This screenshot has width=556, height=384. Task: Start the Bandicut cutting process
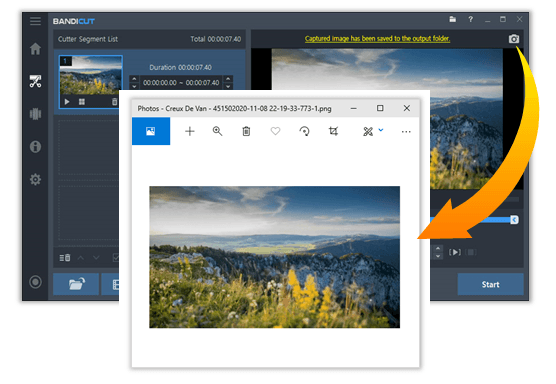click(490, 284)
